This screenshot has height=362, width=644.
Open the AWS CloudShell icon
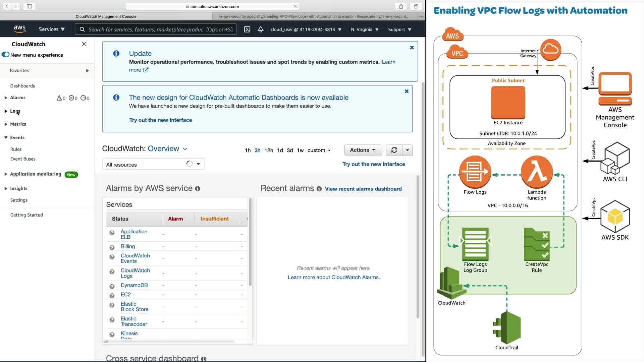247,29
